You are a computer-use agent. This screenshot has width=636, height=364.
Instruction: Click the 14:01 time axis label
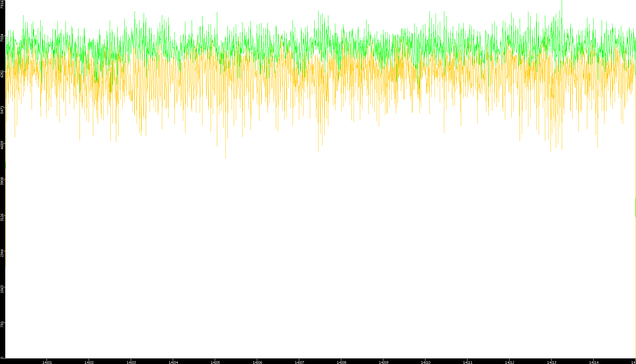point(47,362)
